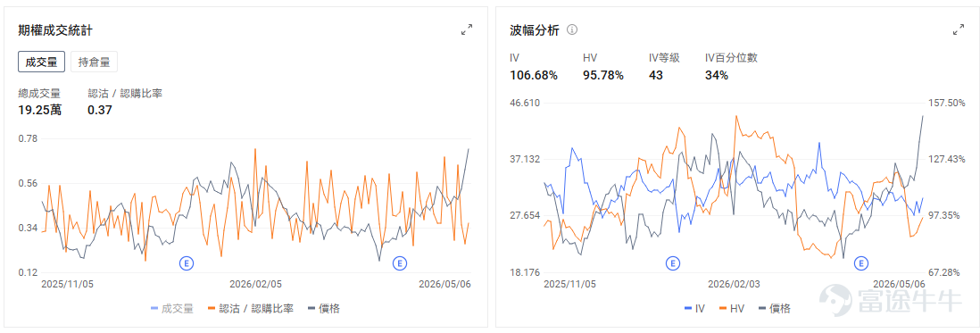Click the first earnings E marker in 期權成交統計
980x333 pixels.
[186, 263]
